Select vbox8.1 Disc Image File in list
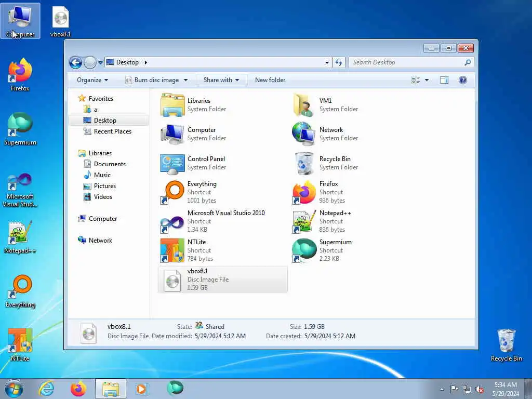This screenshot has width=532, height=399. pos(223,280)
